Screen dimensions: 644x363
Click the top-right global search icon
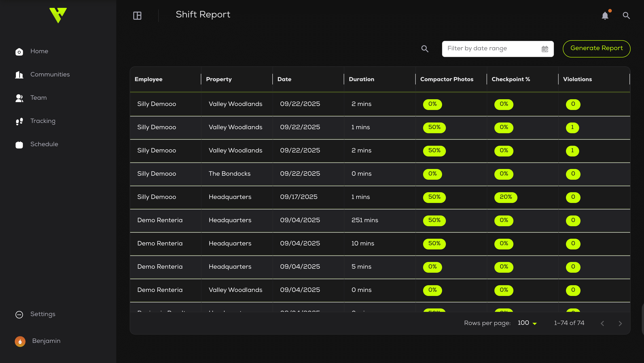[x=626, y=15]
